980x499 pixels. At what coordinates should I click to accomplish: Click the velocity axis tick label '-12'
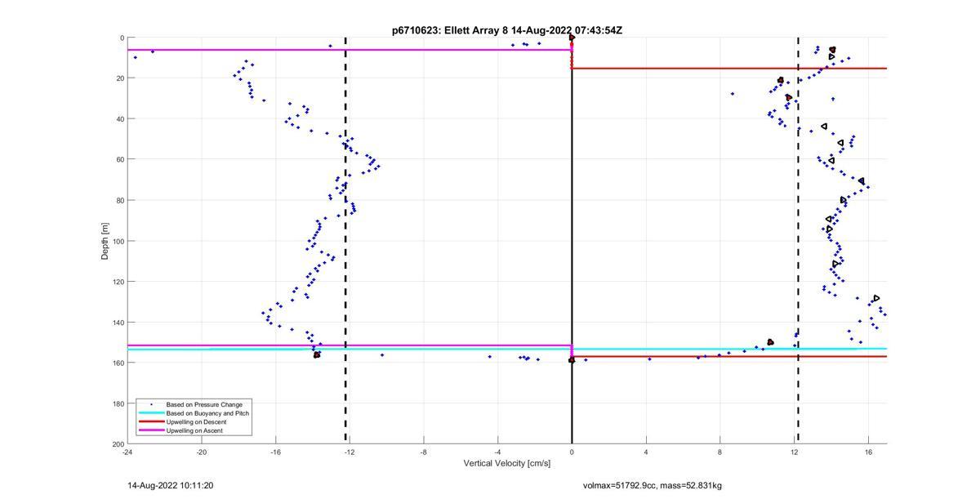(x=350, y=452)
